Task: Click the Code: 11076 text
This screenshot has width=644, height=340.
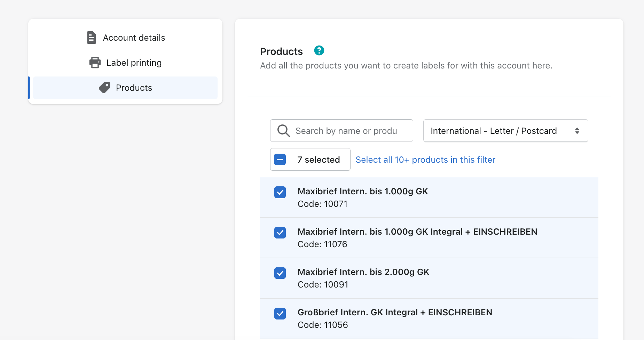Action: point(322,244)
